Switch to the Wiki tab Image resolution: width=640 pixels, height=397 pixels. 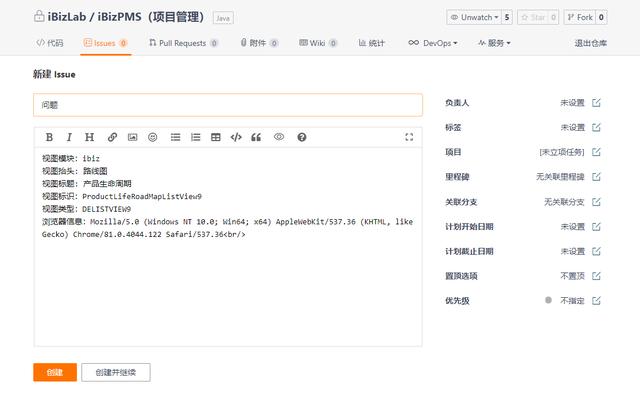coord(318,43)
